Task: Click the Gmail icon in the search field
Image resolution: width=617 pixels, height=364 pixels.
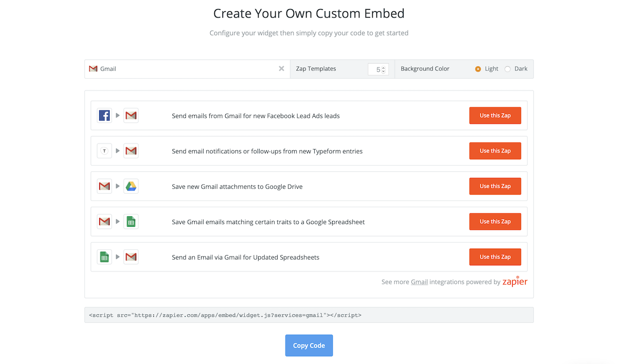Action: pyautogui.click(x=93, y=69)
